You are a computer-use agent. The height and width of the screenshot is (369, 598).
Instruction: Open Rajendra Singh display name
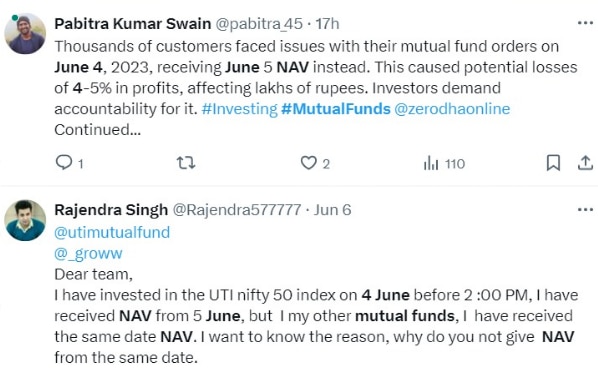(x=111, y=210)
